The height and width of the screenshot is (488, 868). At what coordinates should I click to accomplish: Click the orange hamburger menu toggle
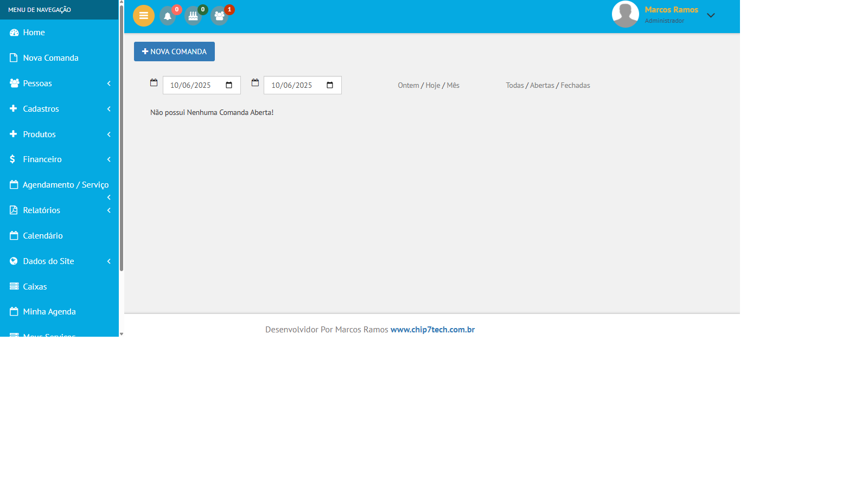click(x=144, y=16)
